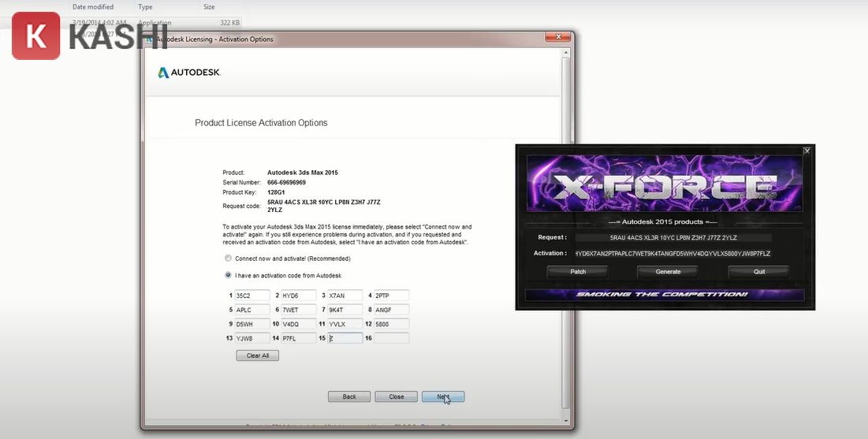Click the X-Force banner image
Screen dimensions: 868x439
point(665,183)
